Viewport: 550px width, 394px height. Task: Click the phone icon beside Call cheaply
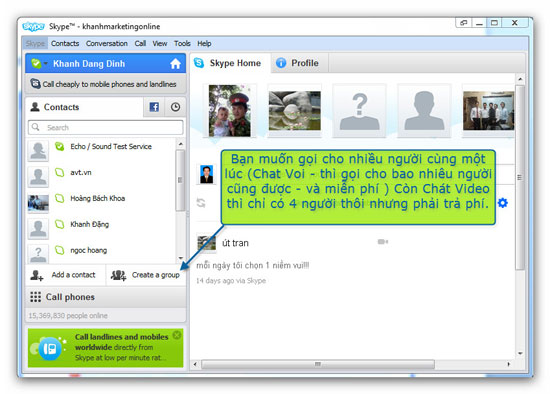[35, 84]
